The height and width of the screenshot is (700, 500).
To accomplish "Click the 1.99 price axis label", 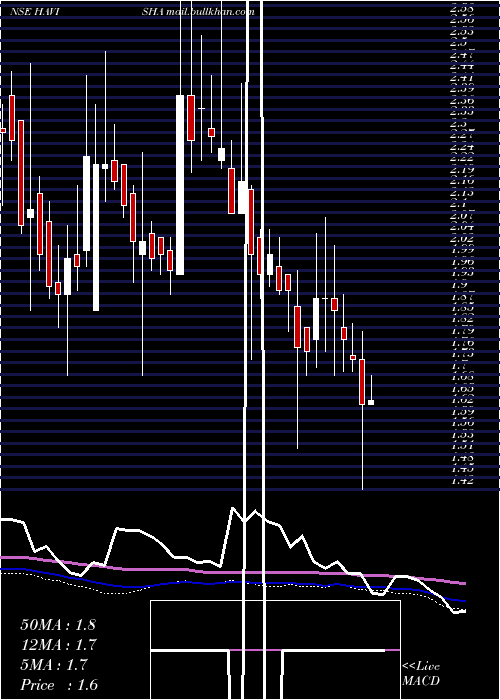I will pos(462,250).
